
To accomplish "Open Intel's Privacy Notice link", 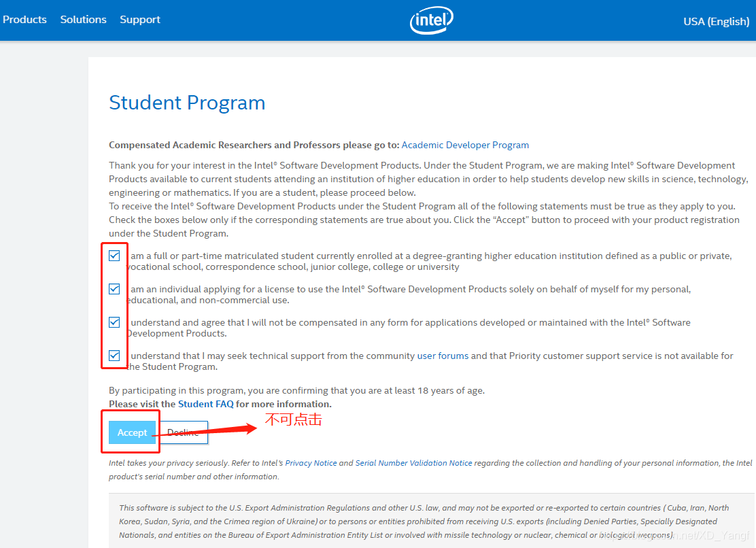I will pyautogui.click(x=311, y=463).
